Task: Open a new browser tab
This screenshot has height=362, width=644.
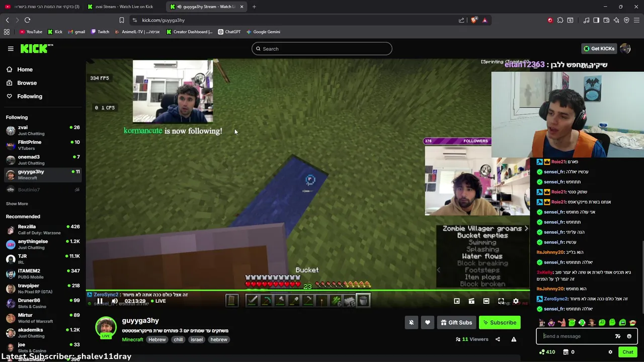Action: [254, 7]
